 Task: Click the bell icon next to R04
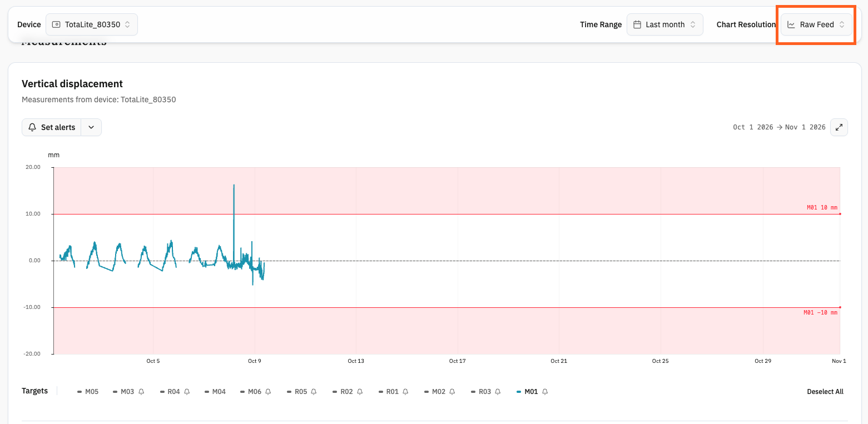pos(187,392)
